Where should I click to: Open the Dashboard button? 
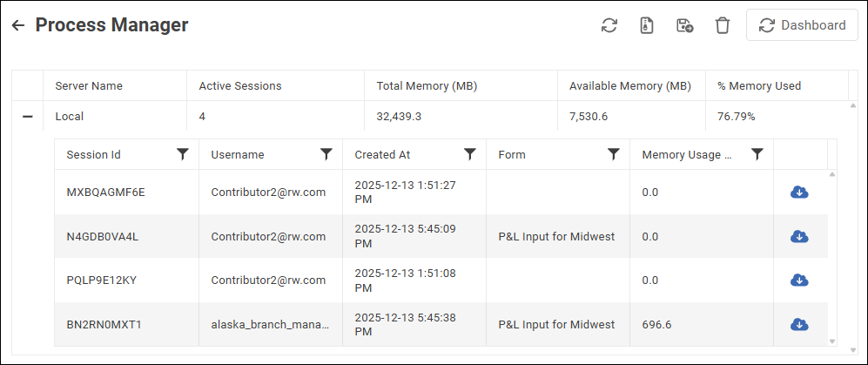(802, 25)
